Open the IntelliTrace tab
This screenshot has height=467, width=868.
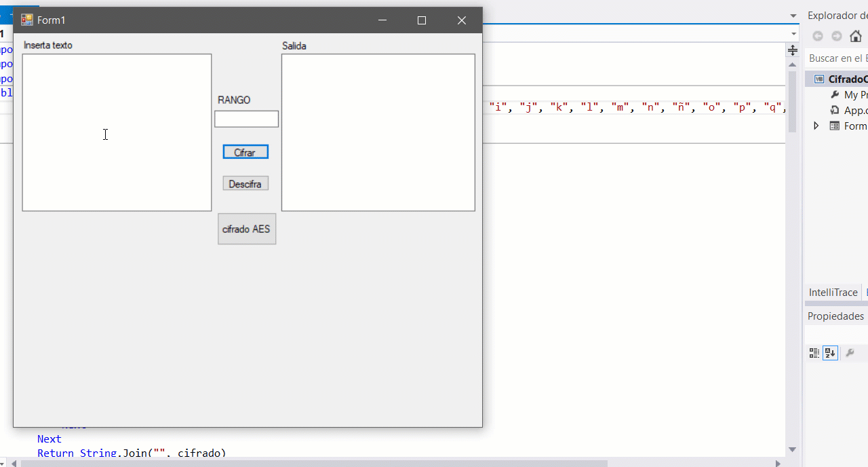click(x=833, y=293)
